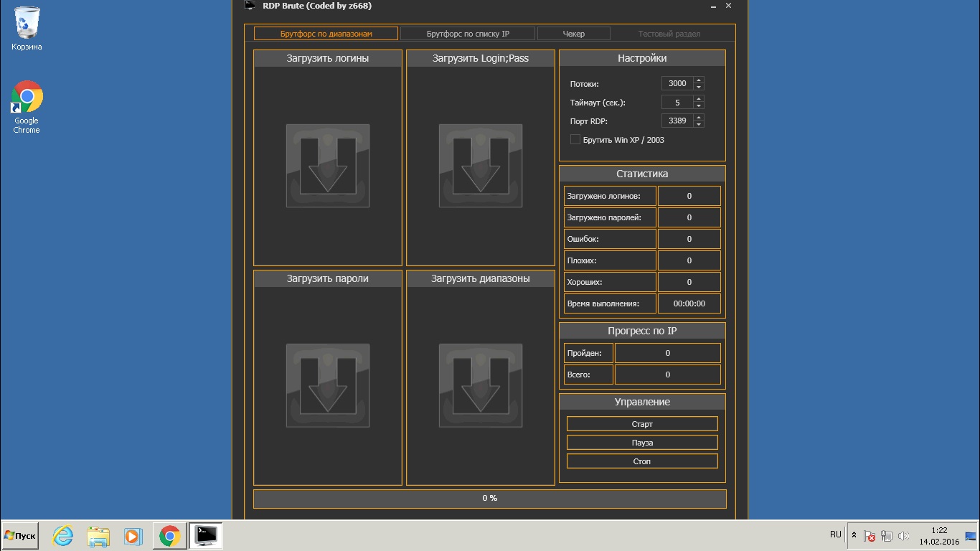This screenshot has height=551, width=980.
Task: Open Internet Explorer from the taskbar
Action: (x=62, y=535)
